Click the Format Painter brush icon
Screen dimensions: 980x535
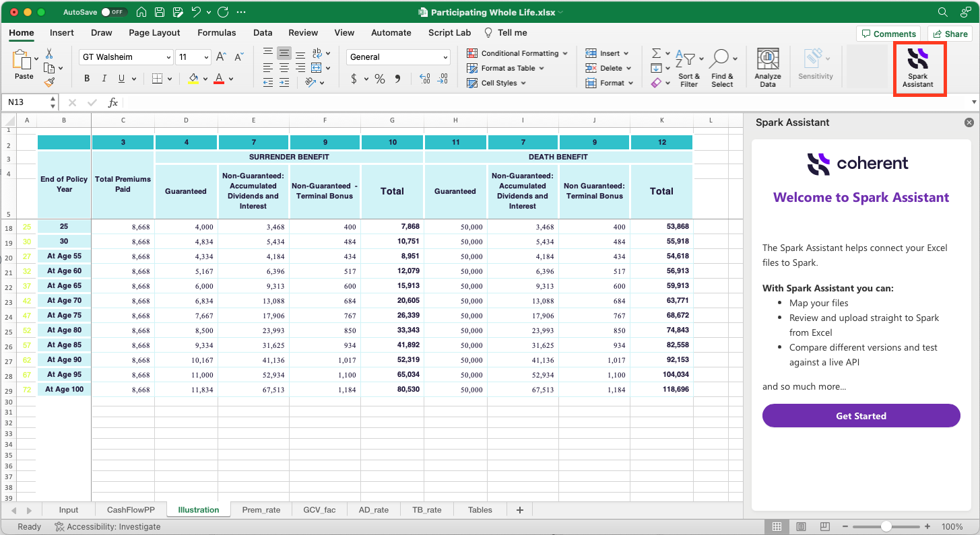click(x=49, y=82)
